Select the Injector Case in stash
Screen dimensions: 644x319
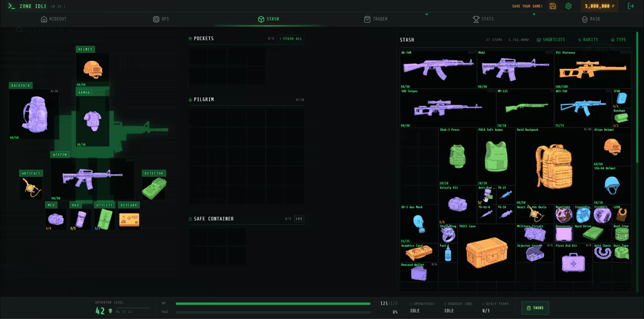tap(535, 252)
